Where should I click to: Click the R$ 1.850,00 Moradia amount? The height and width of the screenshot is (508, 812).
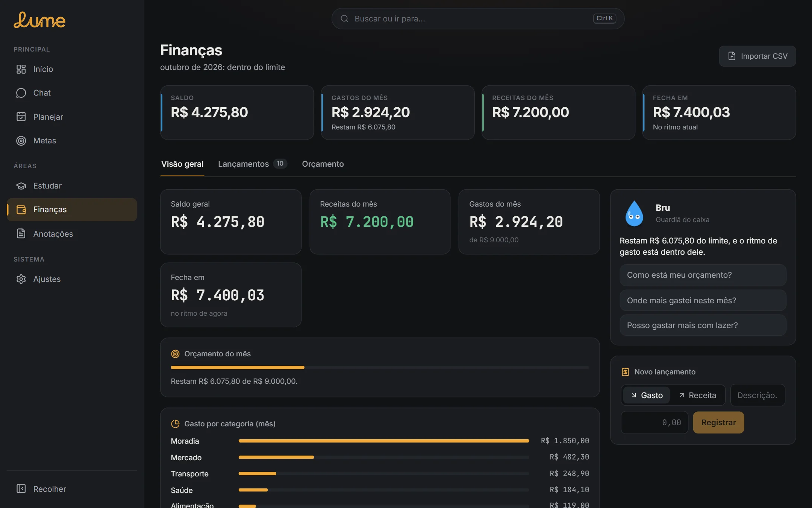(x=565, y=441)
